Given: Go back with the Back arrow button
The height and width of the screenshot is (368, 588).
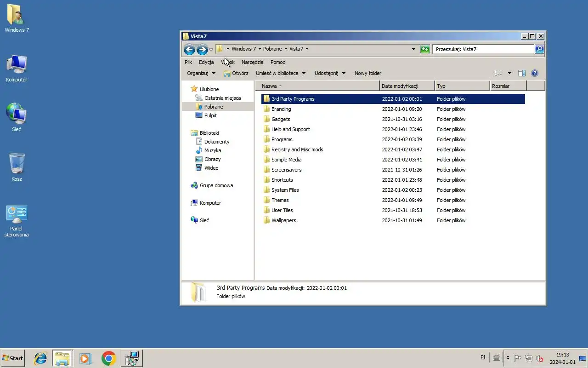Looking at the screenshot, I should [189, 49].
